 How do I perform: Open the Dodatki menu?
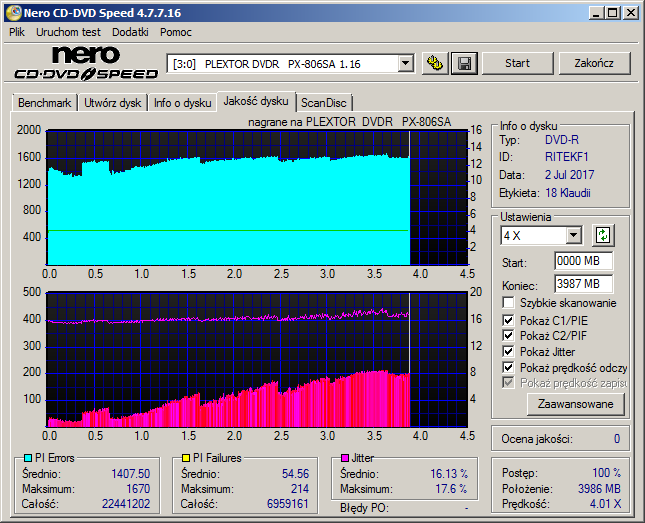coord(130,32)
